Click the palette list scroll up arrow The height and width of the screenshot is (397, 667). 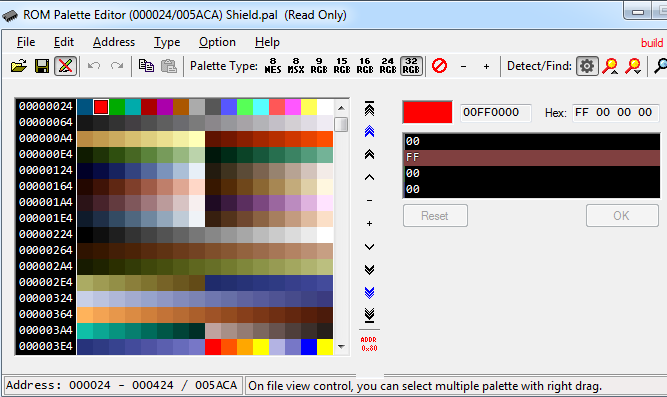[341, 108]
